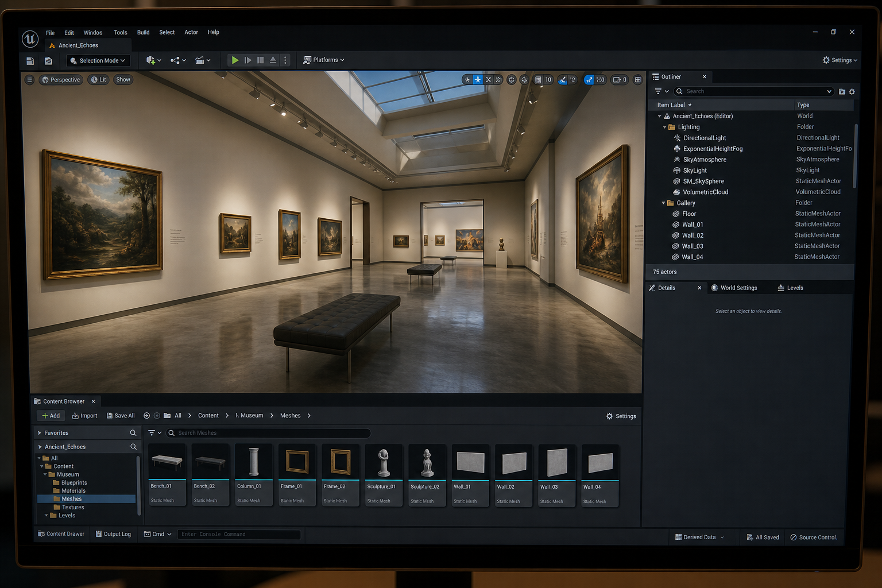Open the Quick Add actor dropdown
This screenshot has width=882, height=588.
coord(153,60)
